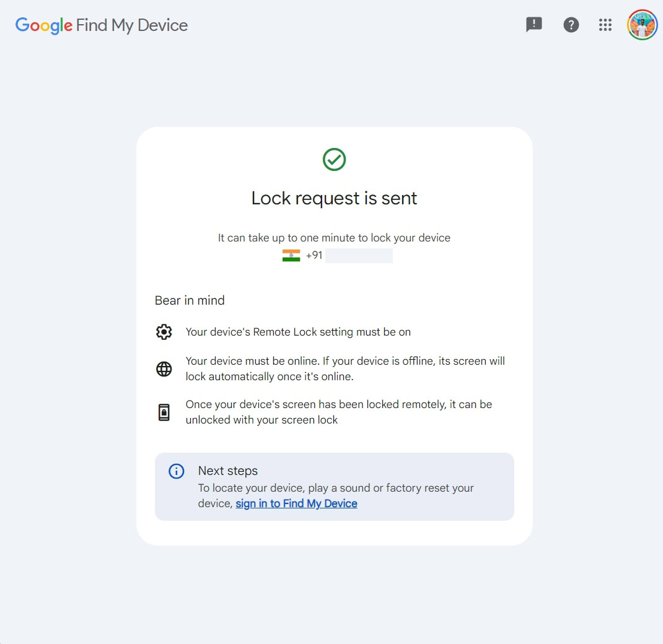663x644 pixels.
Task: Click the send feedback icon
Action: 533,25
